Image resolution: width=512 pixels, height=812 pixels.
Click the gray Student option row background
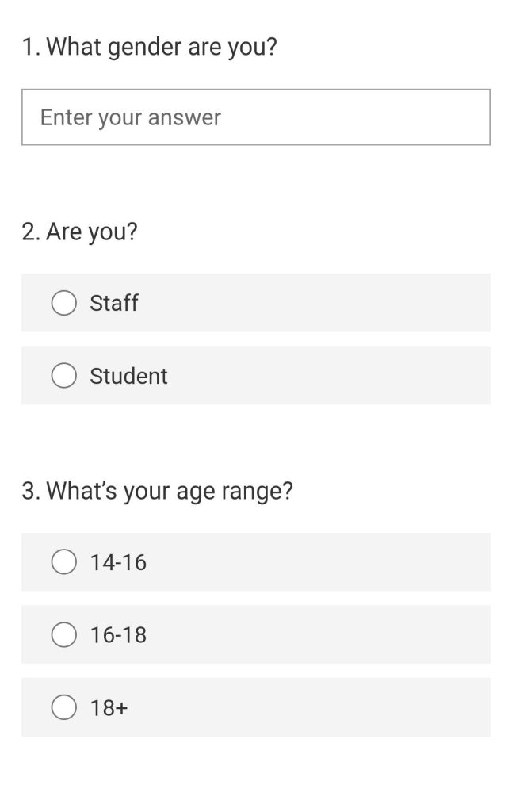point(256,375)
